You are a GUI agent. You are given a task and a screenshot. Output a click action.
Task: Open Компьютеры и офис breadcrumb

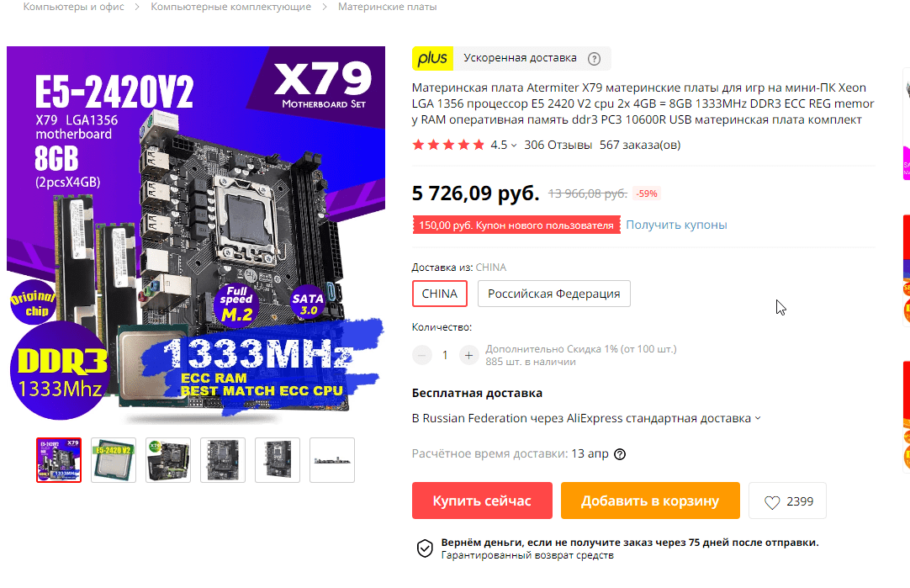[74, 7]
